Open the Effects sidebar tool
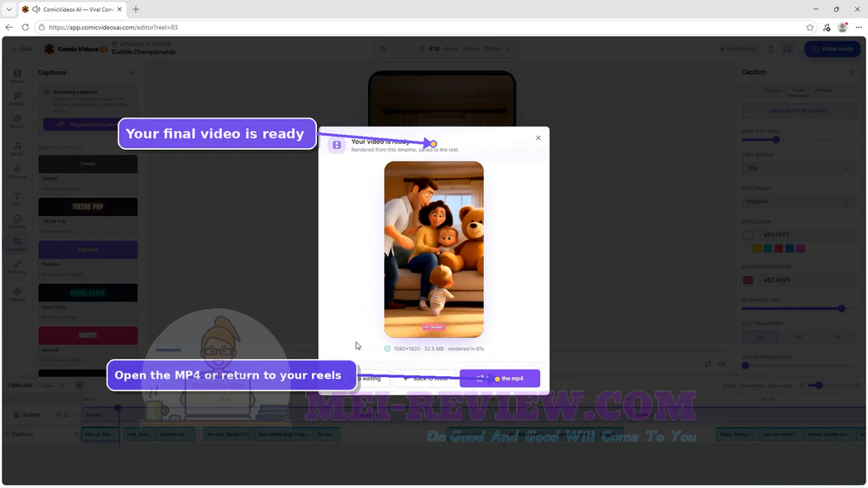The width and height of the screenshot is (868, 488). pyautogui.click(x=17, y=121)
